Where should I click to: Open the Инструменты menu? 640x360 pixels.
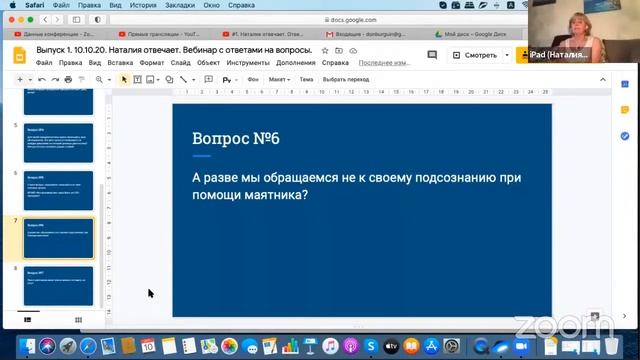click(248, 63)
